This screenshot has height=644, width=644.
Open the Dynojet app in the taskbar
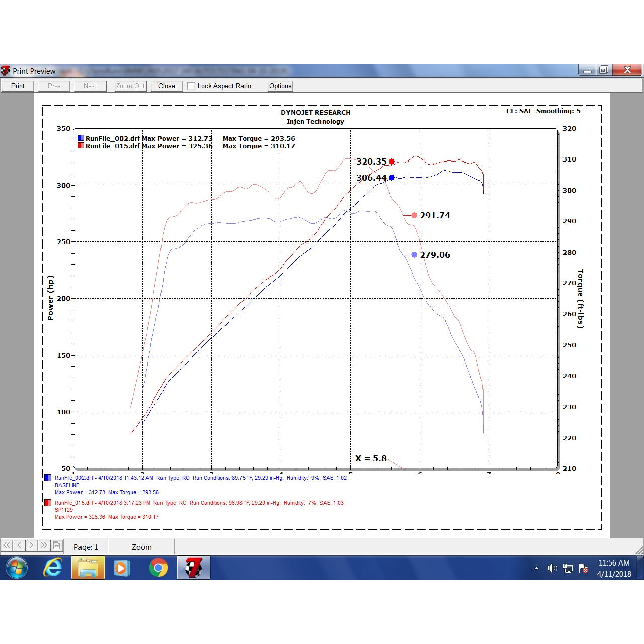click(193, 568)
